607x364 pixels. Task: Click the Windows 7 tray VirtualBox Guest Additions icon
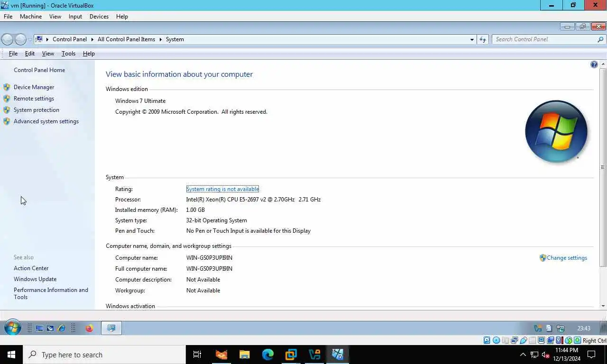click(538, 328)
